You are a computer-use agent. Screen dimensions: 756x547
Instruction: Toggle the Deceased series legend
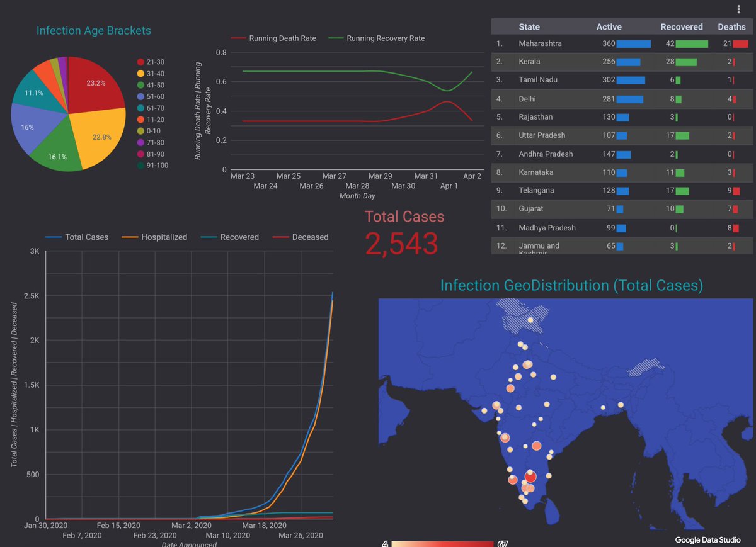pos(301,237)
